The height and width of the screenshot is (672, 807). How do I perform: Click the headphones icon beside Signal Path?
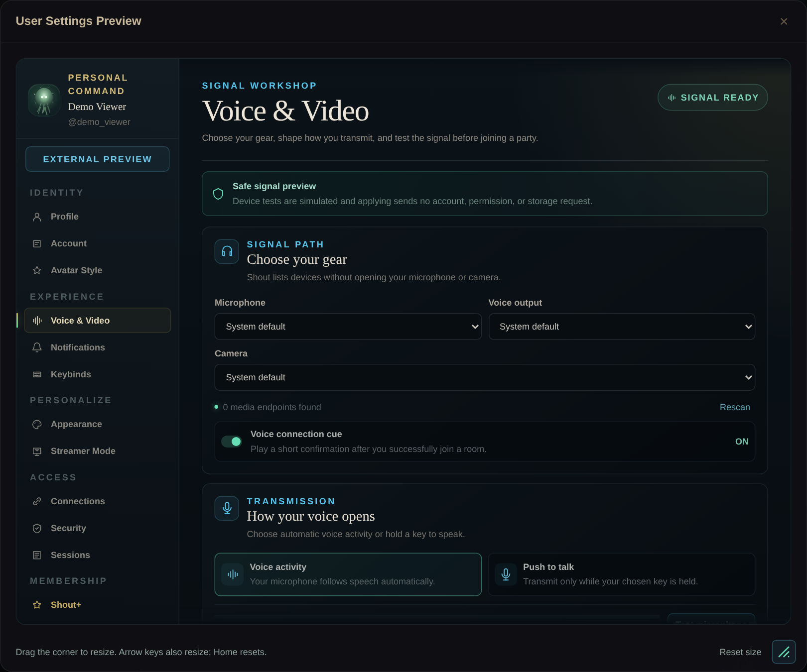[227, 251]
